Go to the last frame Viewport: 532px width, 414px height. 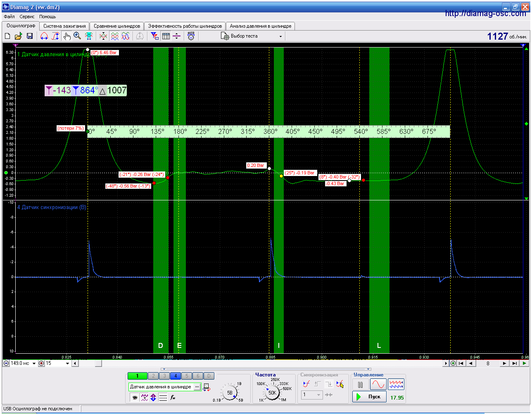click(x=514, y=364)
